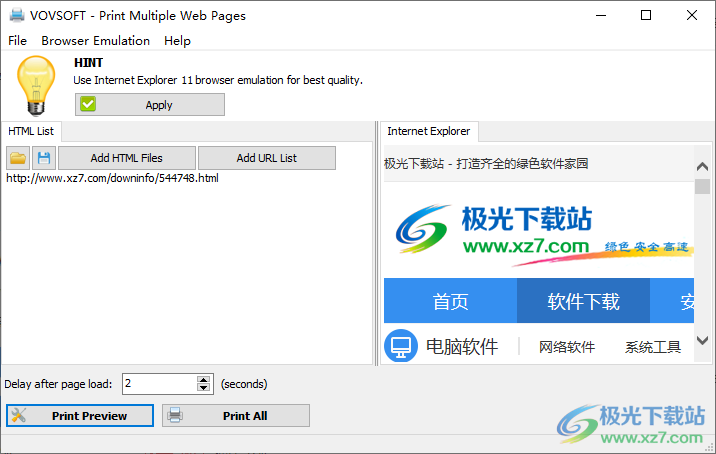Image resolution: width=716 pixels, height=454 pixels.
Task: Save the list with floppy disk icon
Action: click(x=44, y=158)
